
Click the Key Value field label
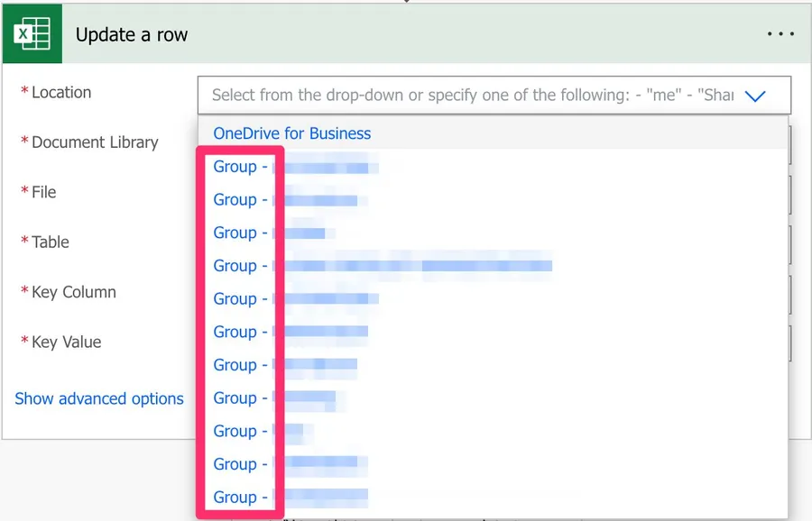click(66, 343)
